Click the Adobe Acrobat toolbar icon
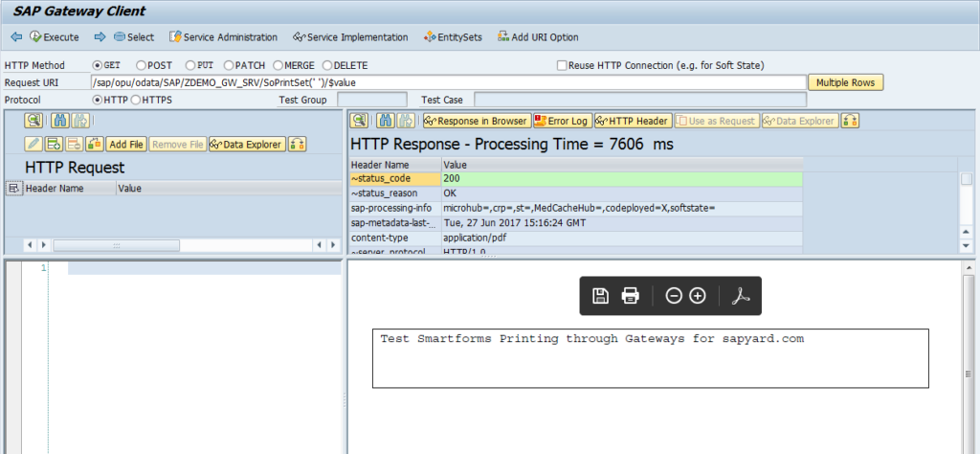The image size is (980, 454). [x=741, y=296]
